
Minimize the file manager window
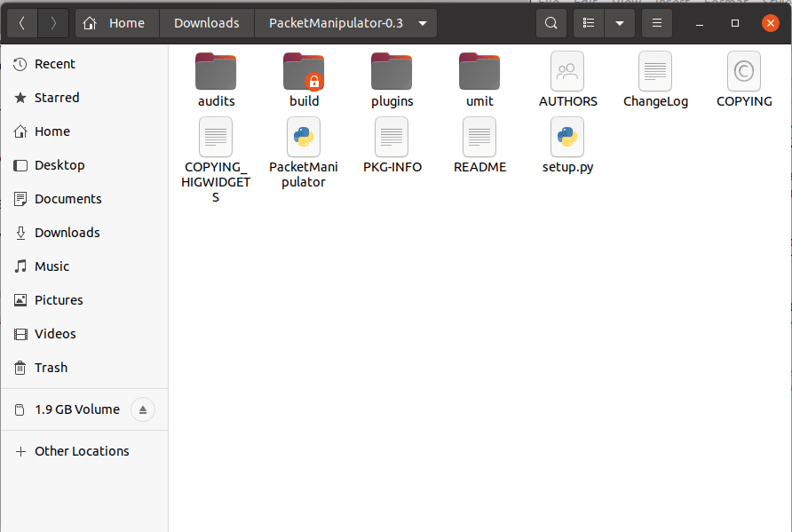[x=700, y=23]
